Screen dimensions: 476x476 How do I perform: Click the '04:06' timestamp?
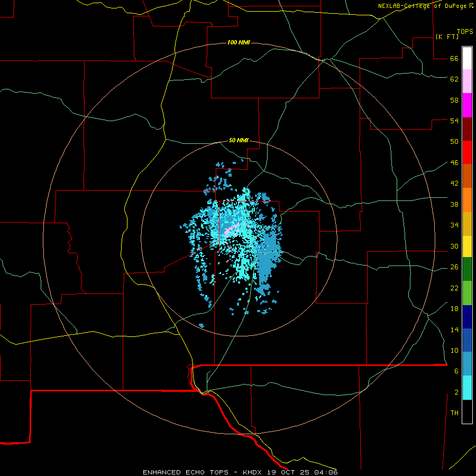(x=326, y=472)
